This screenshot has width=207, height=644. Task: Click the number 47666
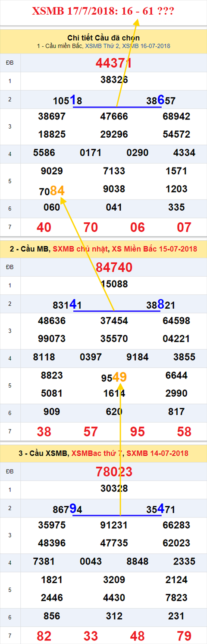114,117
